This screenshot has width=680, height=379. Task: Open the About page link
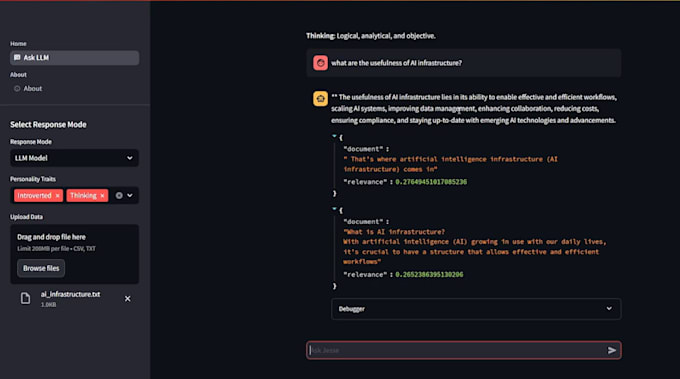coord(33,88)
